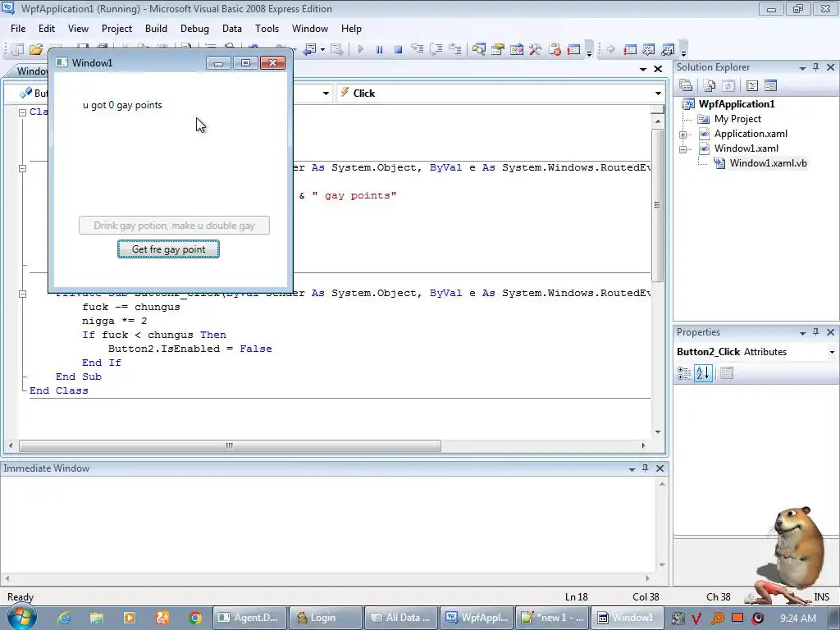This screenshot has width=840, height=630.
Task: Toggle Categorized view in Properties panel
Action: (684, 373)
